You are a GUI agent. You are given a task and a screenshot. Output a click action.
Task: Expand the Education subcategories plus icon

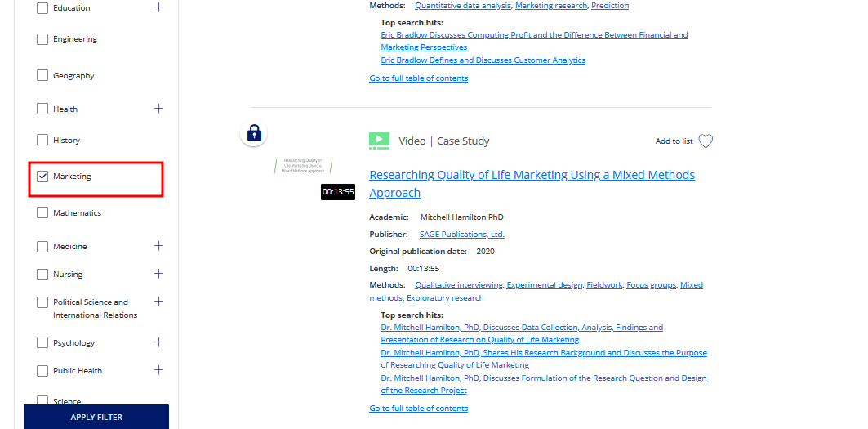coord(158,7)
